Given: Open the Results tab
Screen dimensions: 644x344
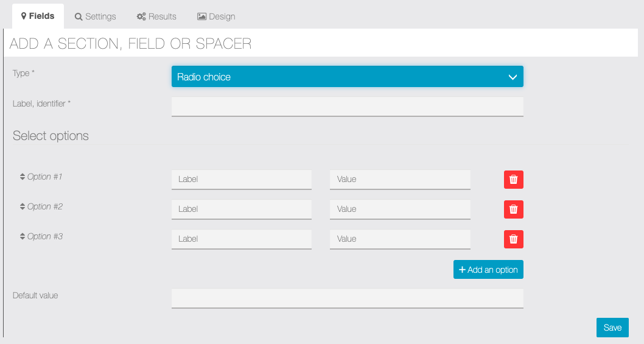Looking at the screenshot, I should click(156, 16).
